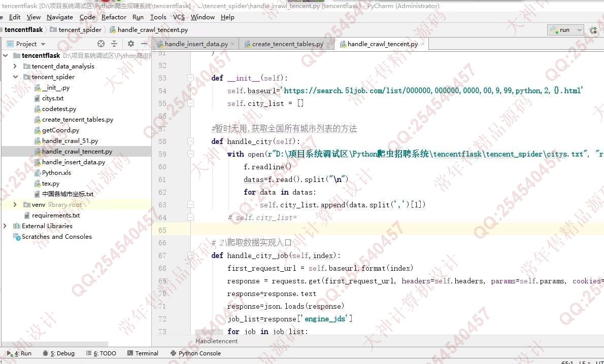Click the locate current file target icon

[101, 44]
